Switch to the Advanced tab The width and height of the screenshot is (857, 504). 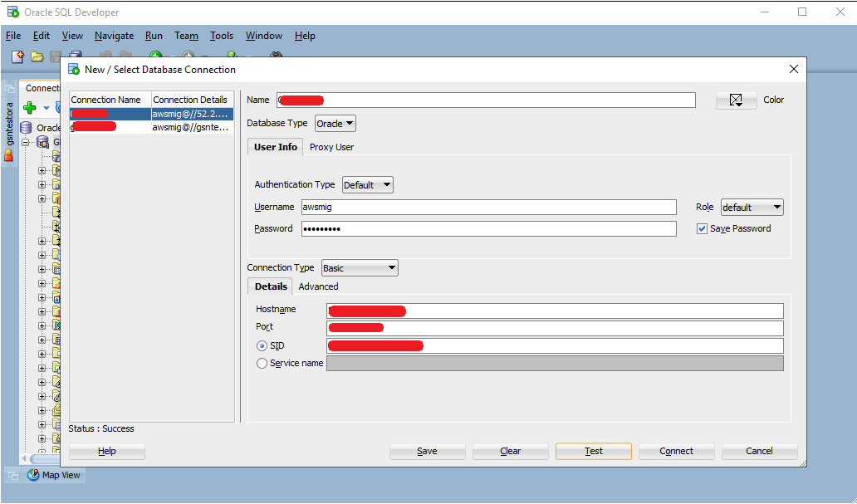[x=318, y=286]
